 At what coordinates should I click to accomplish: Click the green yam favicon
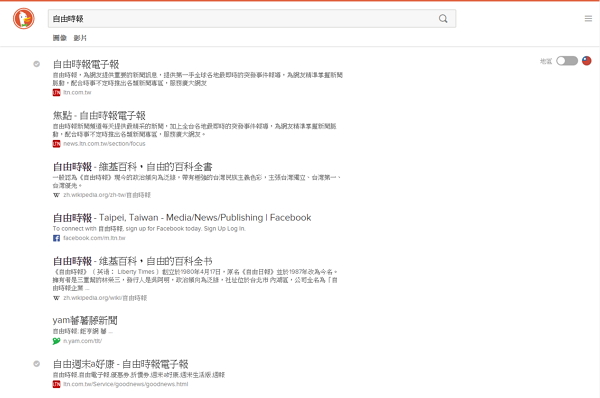pos(56,341)
